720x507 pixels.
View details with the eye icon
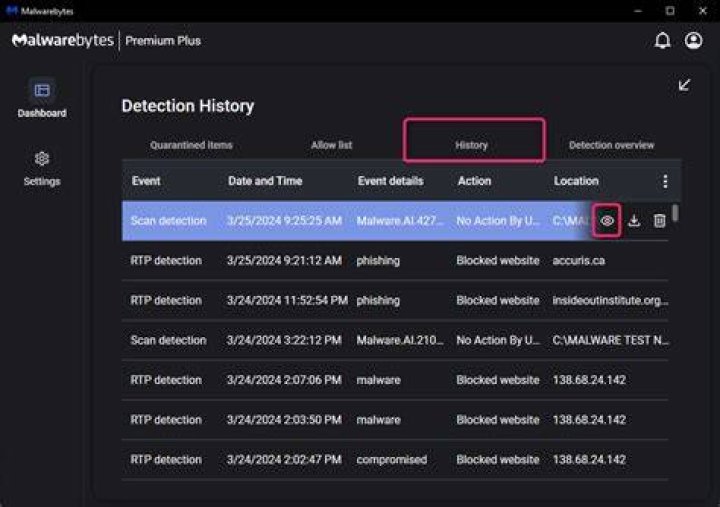pos(607,221)
